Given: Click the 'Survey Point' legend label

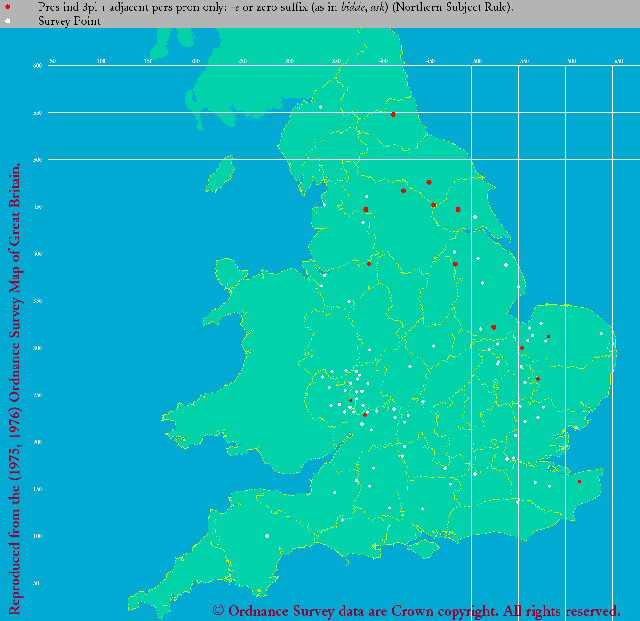Looking at the screenshot, I should coord(66,20).
